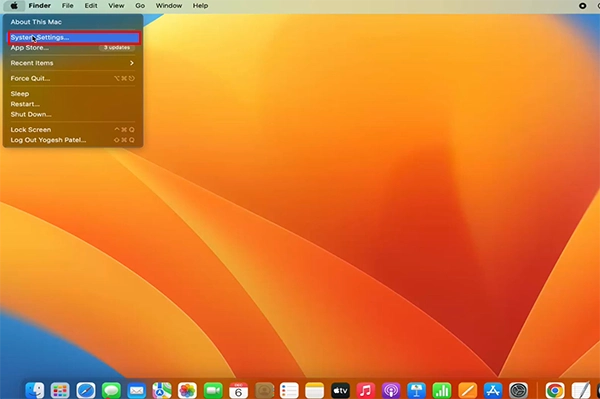Open Pages app in dock

468,391
